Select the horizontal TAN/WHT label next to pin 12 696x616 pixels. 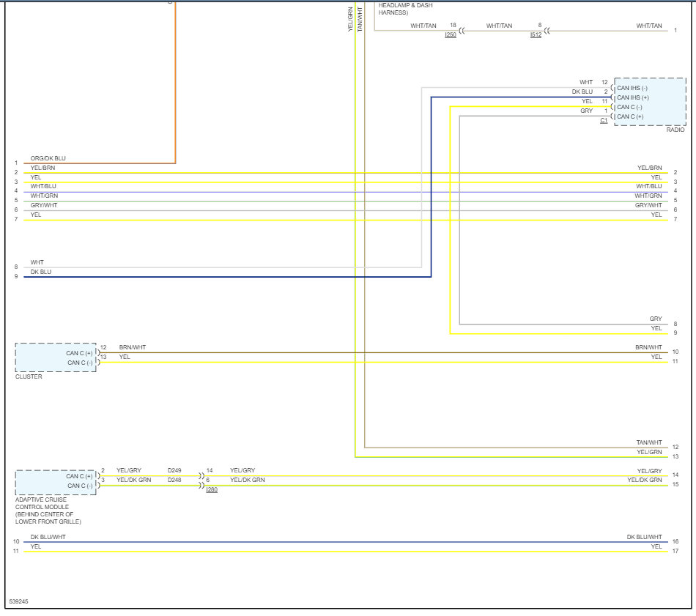coord(649,442)
